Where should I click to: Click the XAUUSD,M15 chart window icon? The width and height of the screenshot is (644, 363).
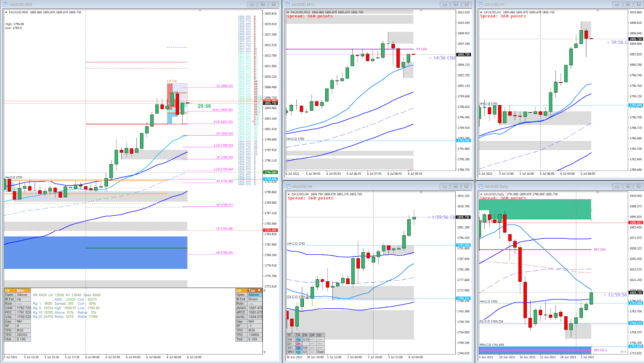tap(288, 4)
